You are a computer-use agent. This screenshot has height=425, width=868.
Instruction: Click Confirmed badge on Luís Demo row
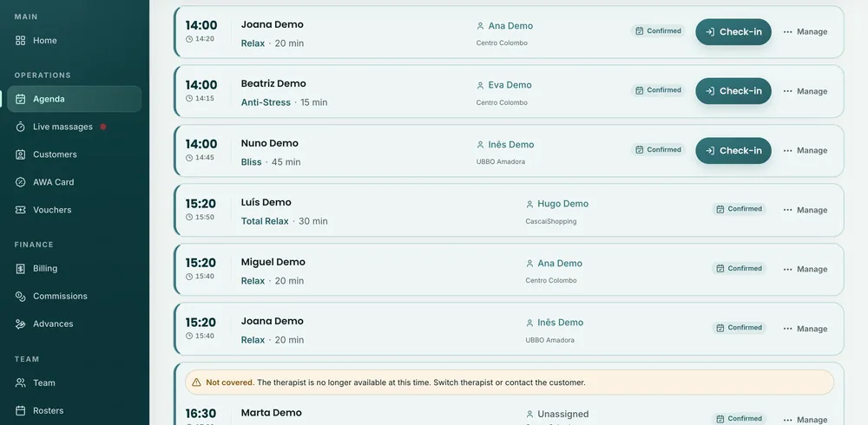click(x=739, y=209)
